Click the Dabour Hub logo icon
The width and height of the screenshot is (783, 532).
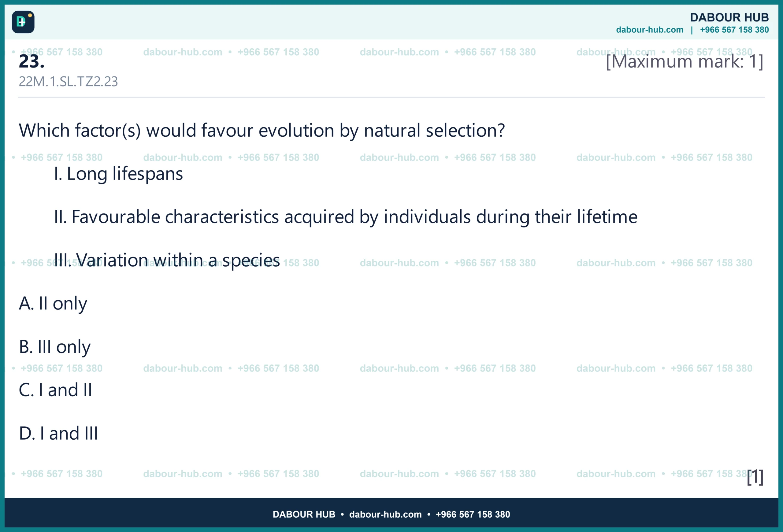click(23, 22)
